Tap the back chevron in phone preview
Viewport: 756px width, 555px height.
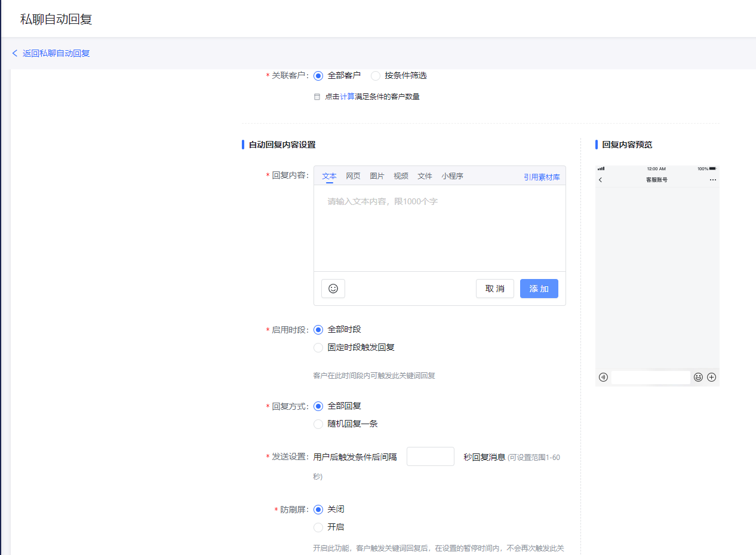tap(600, 180)
